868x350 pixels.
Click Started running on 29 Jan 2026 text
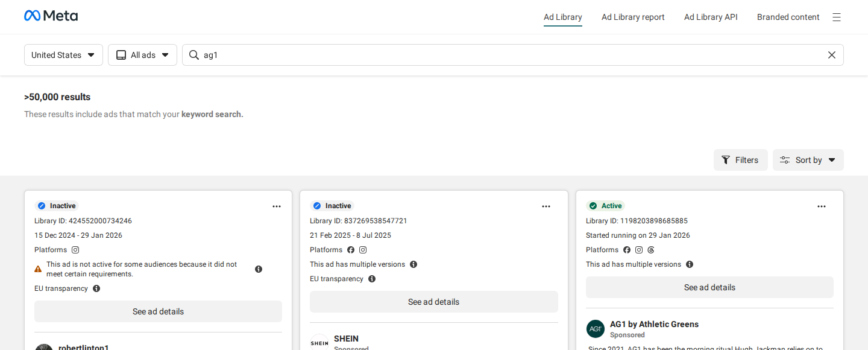pyautogui.click(x=638, y=235)
